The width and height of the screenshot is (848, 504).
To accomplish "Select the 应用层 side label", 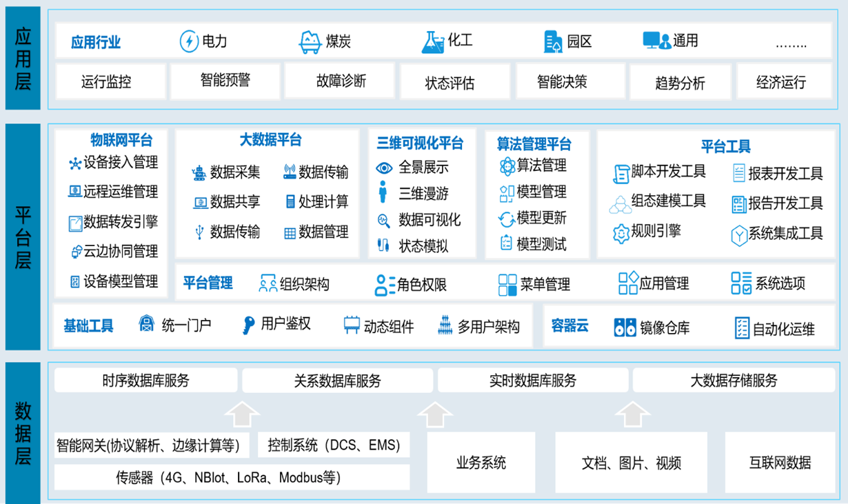I will point(23,59).
